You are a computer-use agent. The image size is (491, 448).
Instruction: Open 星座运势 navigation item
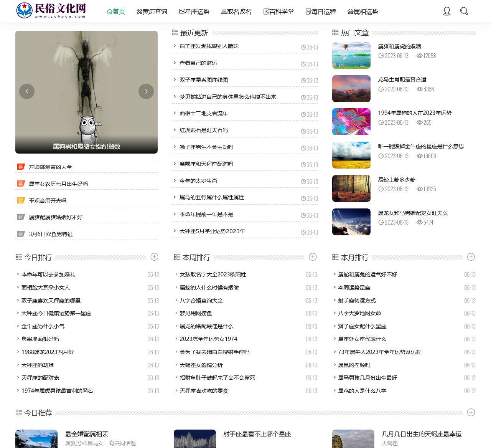(x=194, y=12)
